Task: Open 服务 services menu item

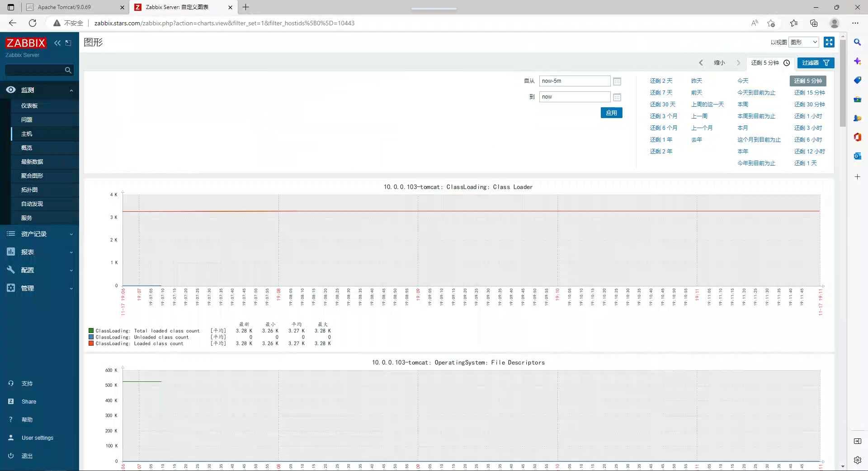Action: (x=27, y=218)
